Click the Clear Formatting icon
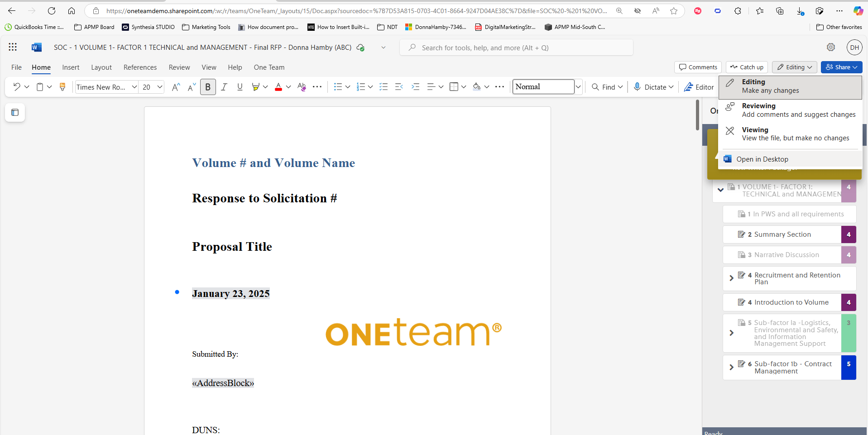The width and height of the screenshot is (868, 435). click(x=302, y=87)
